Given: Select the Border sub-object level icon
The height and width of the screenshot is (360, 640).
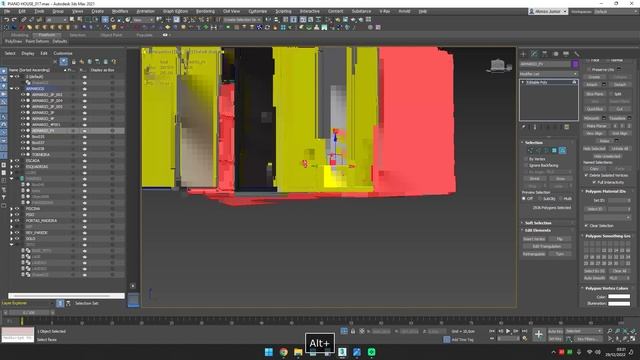Looking at the screenshot, I should (x=546, y=151).
